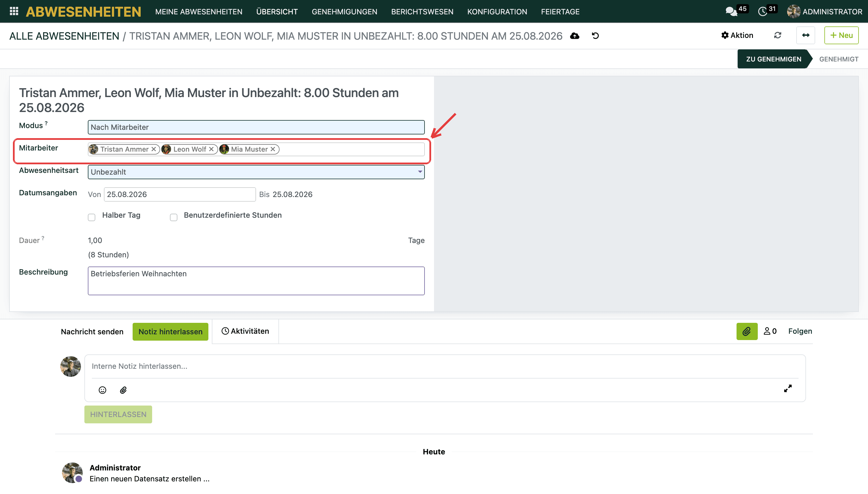The height and width of the screenshot is (494, 868).
Task: Open the apps grid menu icon
Action: [14, 11]
